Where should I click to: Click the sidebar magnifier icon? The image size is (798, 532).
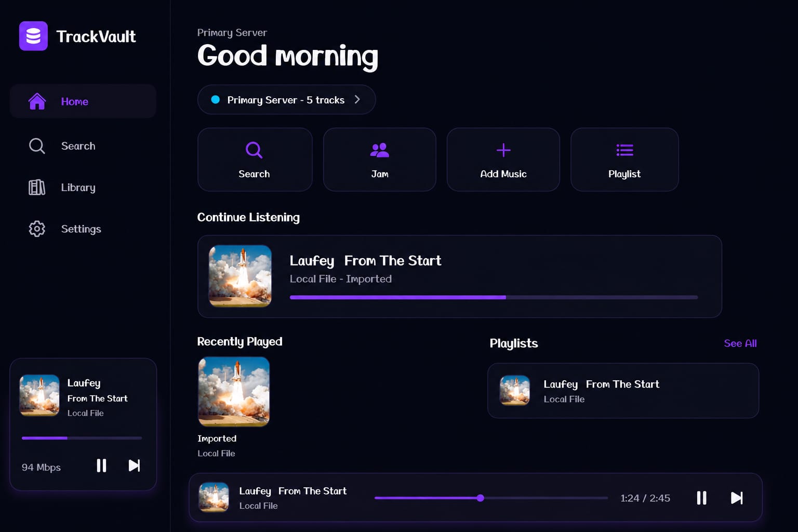click(37, 146)
